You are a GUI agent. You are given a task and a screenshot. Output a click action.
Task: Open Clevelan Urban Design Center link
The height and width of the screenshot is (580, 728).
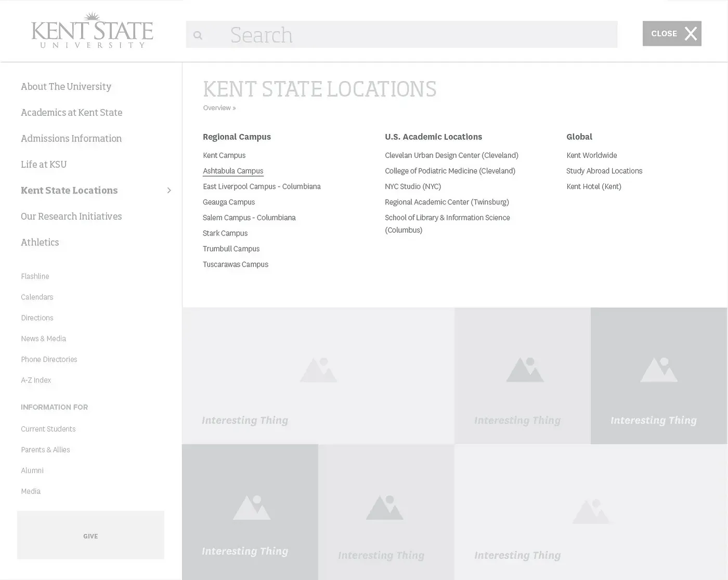pyautogui.click(x=451, y=155)
